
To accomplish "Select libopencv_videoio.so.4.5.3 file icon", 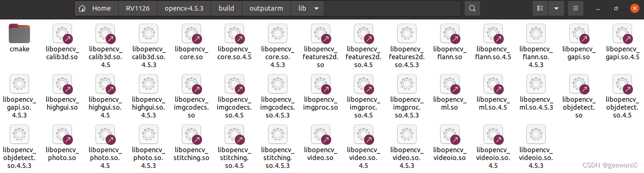I will click(x=536, y=134).
